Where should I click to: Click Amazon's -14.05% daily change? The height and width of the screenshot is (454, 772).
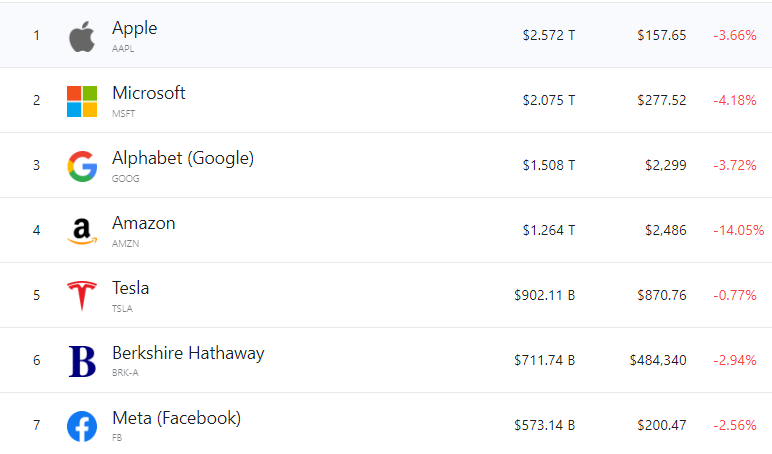pos(738,231)
